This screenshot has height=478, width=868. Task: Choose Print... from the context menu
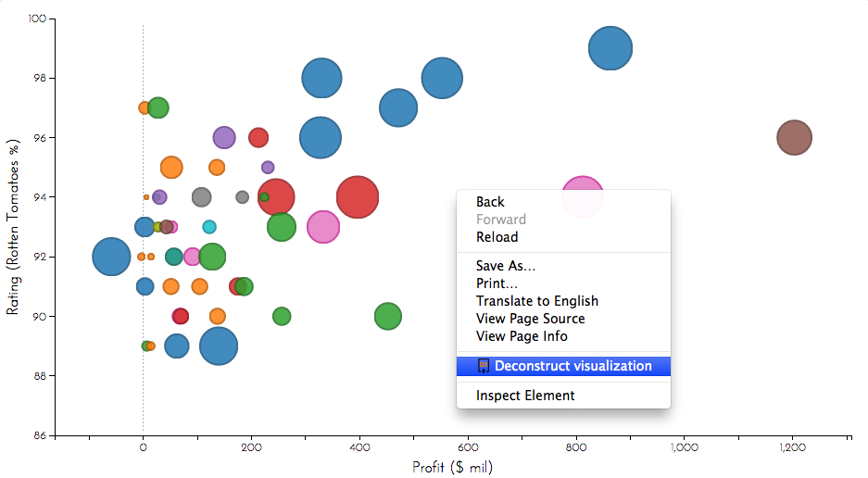(x=497, y=283)
